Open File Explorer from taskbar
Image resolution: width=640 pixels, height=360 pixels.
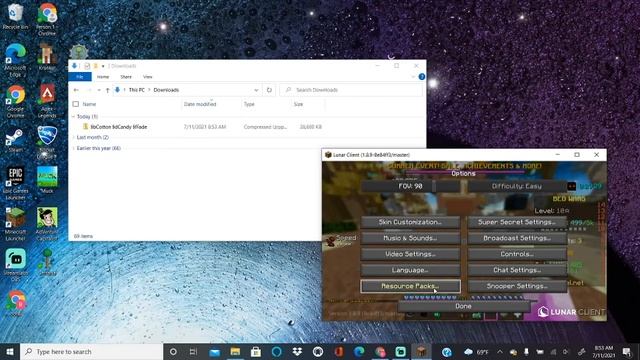click(235, 351)
